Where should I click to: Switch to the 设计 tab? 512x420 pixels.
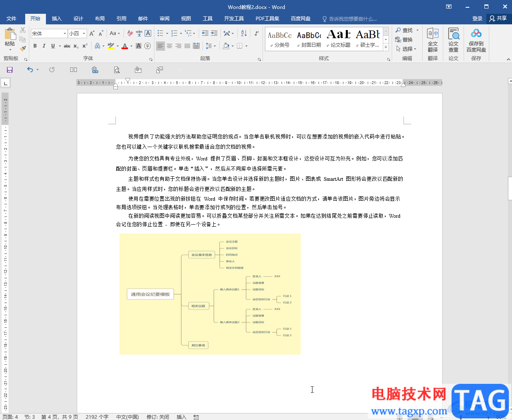click(x=78, y=19)
